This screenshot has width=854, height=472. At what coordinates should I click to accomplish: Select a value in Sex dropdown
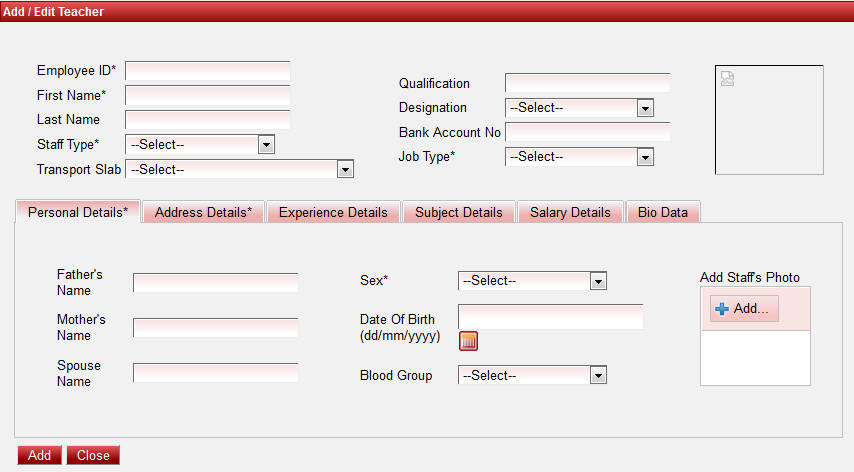532,281
